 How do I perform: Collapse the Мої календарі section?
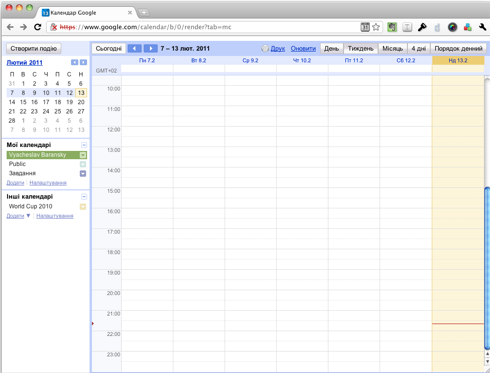click(x=84, y=145)
